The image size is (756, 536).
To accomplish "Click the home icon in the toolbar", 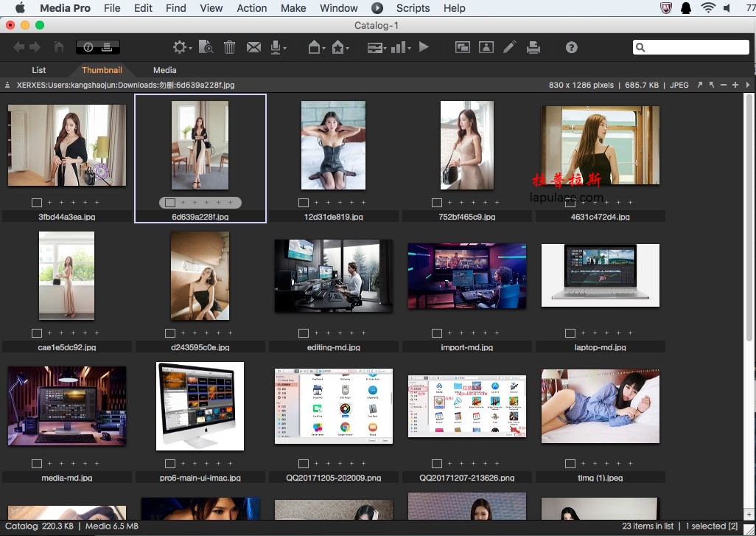I will tap(59, 47).
